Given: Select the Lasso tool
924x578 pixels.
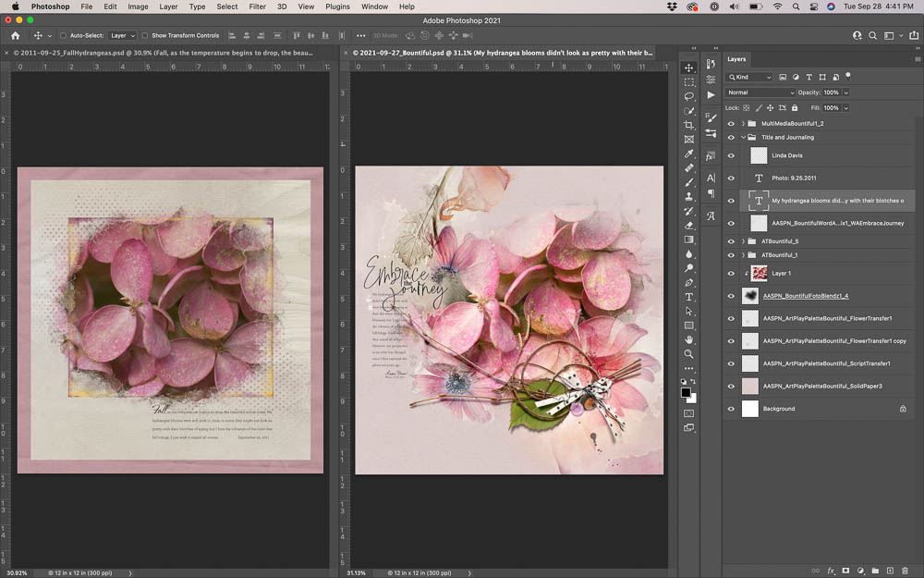Looking at the screenshot, I should [x=688, y=96].
